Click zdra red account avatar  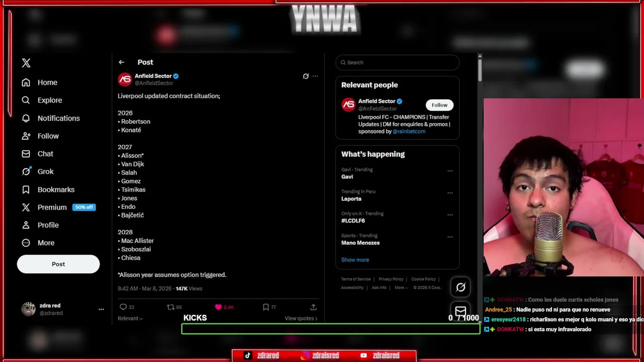[x=28, y=309]
